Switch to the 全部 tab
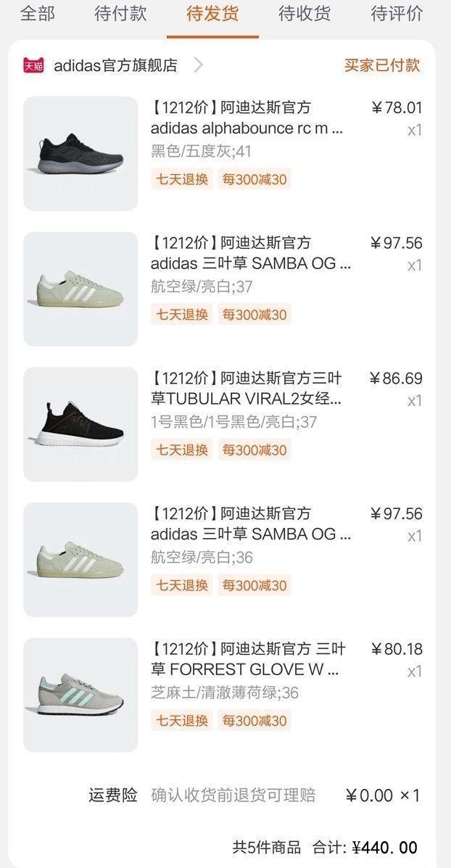Image resolution: width=451 pixels, height=868 pixels. tap(39, 13)
